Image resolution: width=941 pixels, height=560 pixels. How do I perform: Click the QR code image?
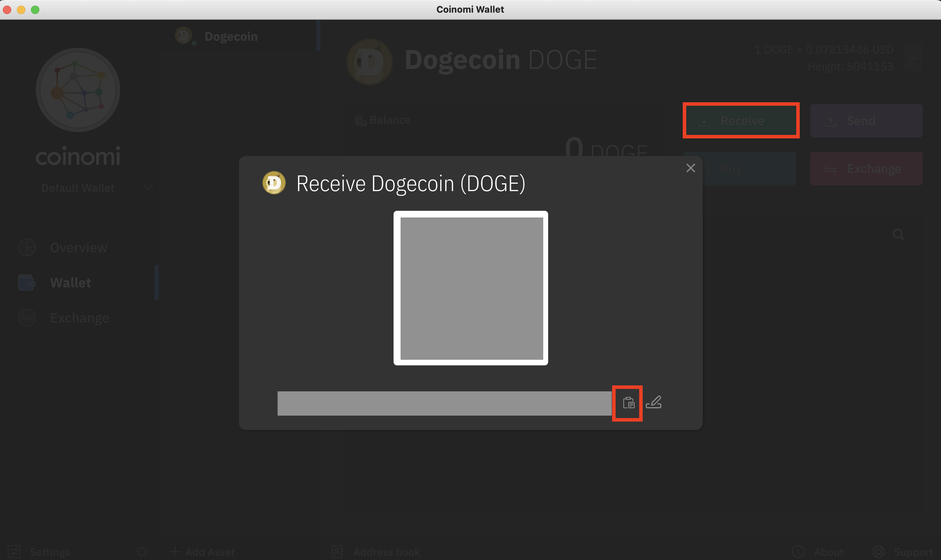pos(471,288)
